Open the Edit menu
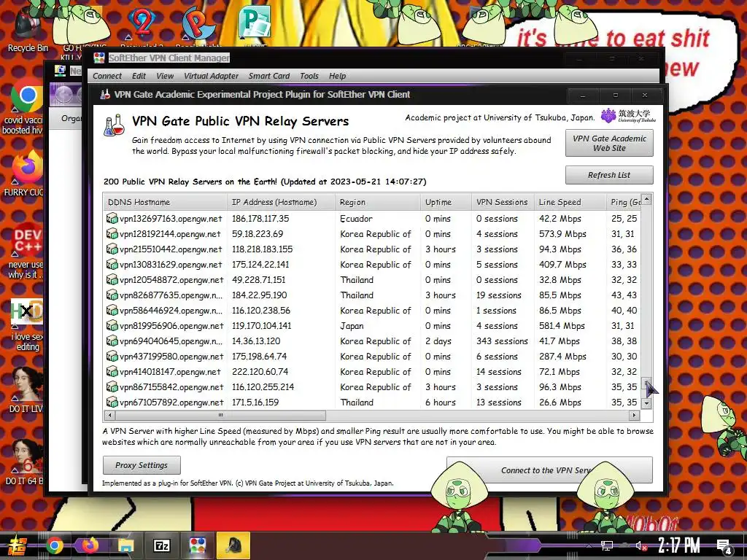This screenshot has height=560, width=747. [139, 76]
